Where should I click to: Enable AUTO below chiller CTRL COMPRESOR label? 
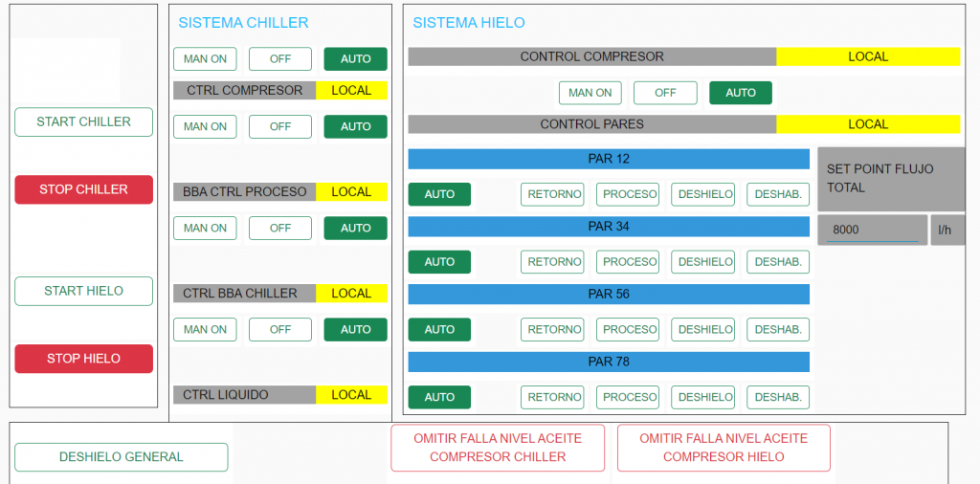[x=355, y=126]
